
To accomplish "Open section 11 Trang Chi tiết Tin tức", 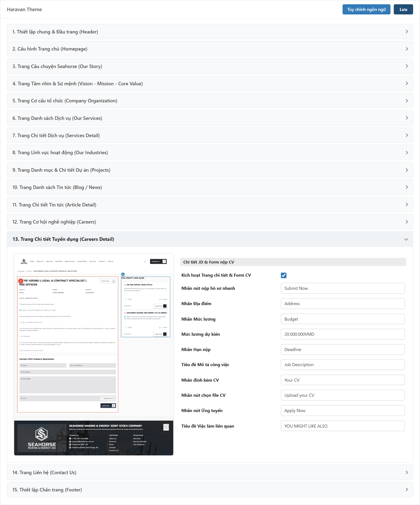I will click(x=210, y=205).
